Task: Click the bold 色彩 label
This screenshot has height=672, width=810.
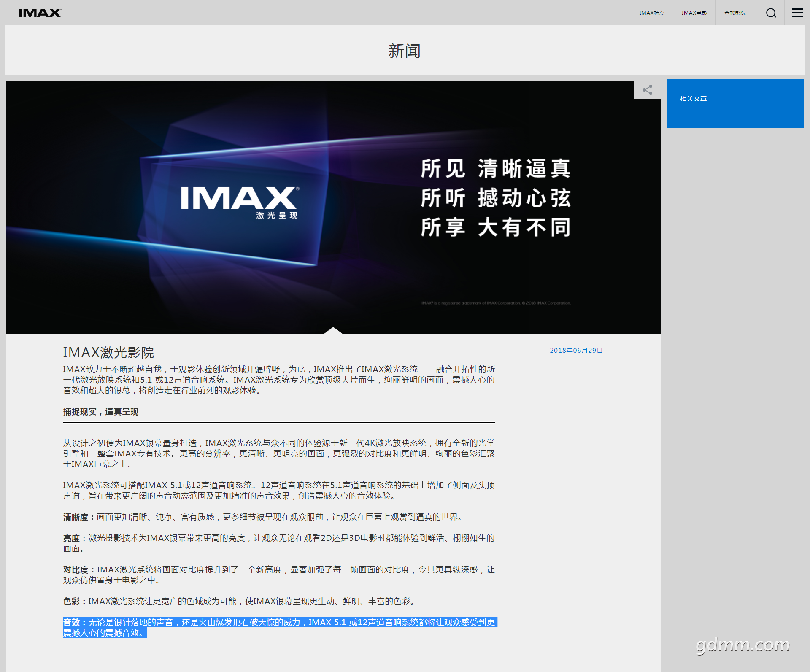Action: point(71,602)
